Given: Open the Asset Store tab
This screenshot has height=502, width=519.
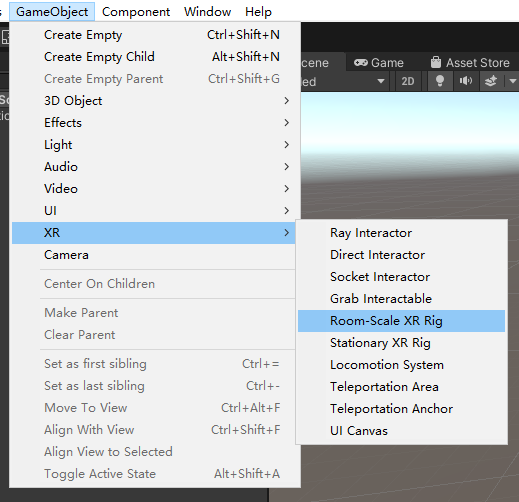Looking at the screenshot, I should (x=470, y=63).
